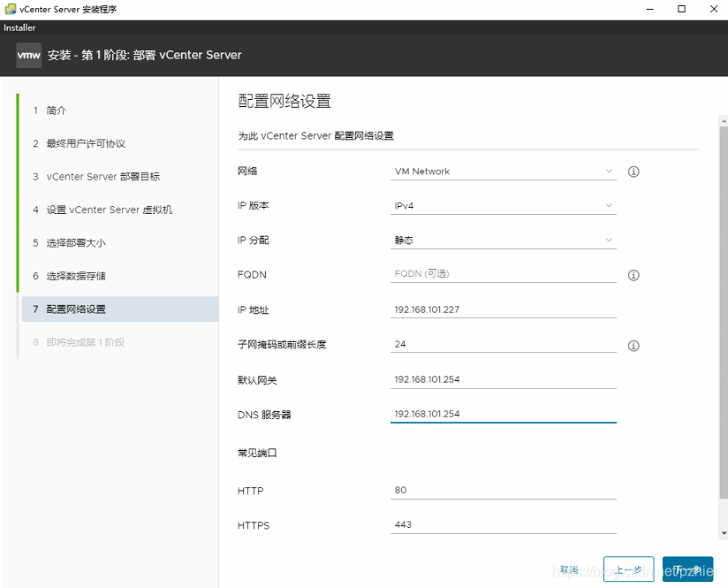Click the vCenter Server installer title bar icon
Viewport: 728px width, 588px height.
[x=10, y=9]
